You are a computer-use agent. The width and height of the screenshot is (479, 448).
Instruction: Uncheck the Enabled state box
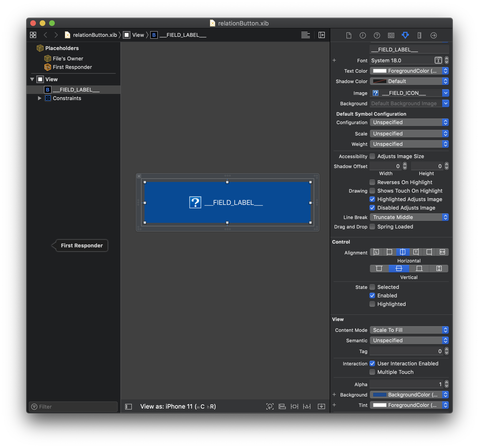(x=372, y=295)
